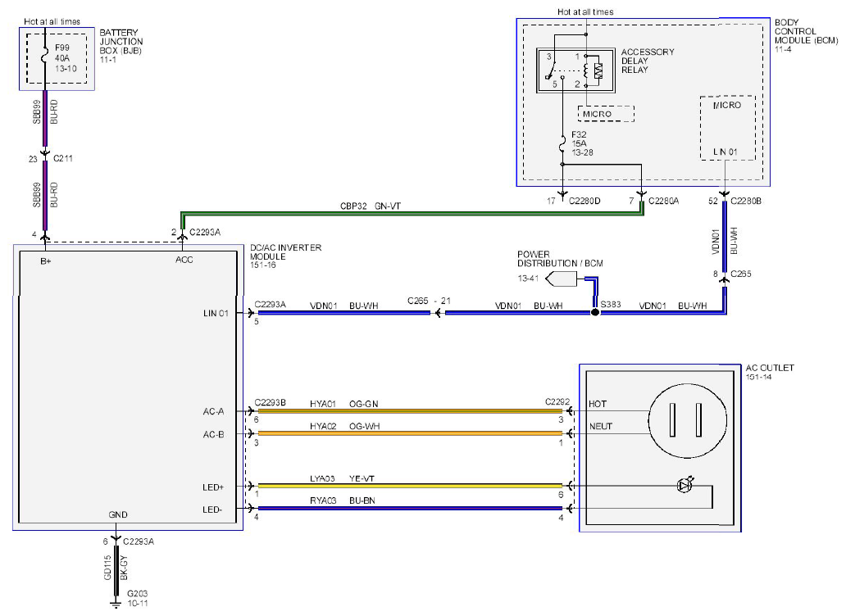This screenshot has height=616, width=846.
Task: Click the F32 15A fuse symbol
Action: coord(562,144)
